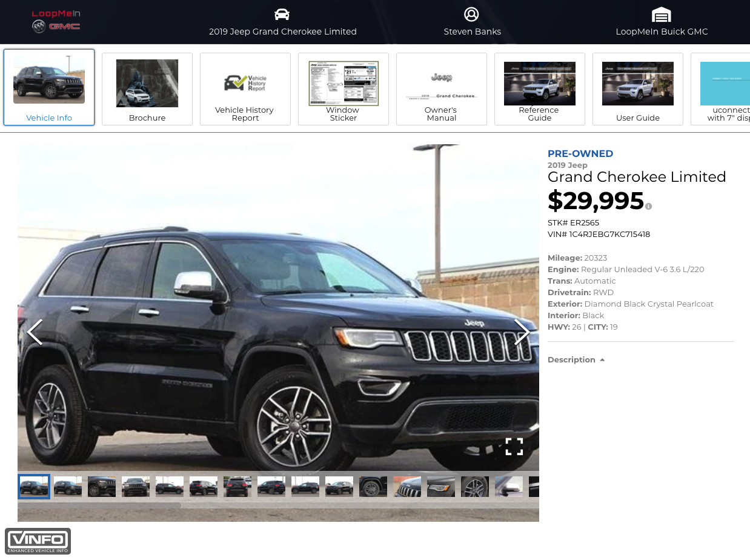The image size is (750, 560).
Task: Open the User Guide tab
Action: pyautogui.click(x=638, y=89)
